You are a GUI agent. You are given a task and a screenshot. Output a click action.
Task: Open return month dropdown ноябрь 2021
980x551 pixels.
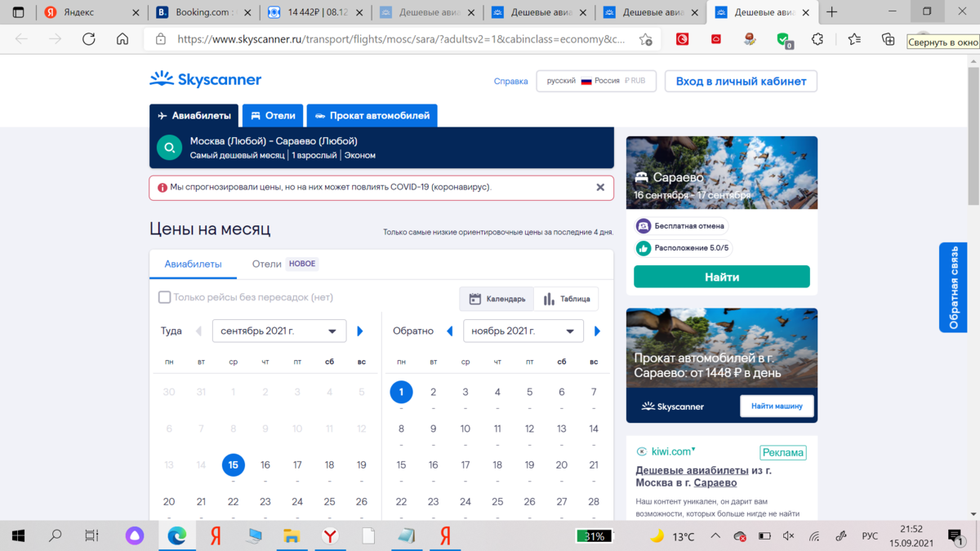pos(523,331)
